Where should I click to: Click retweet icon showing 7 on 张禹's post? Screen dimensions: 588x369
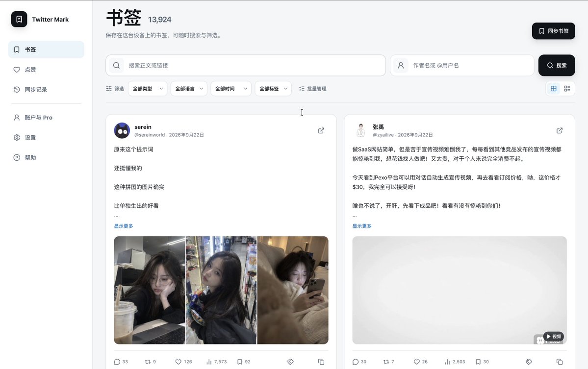click(386, 362)
